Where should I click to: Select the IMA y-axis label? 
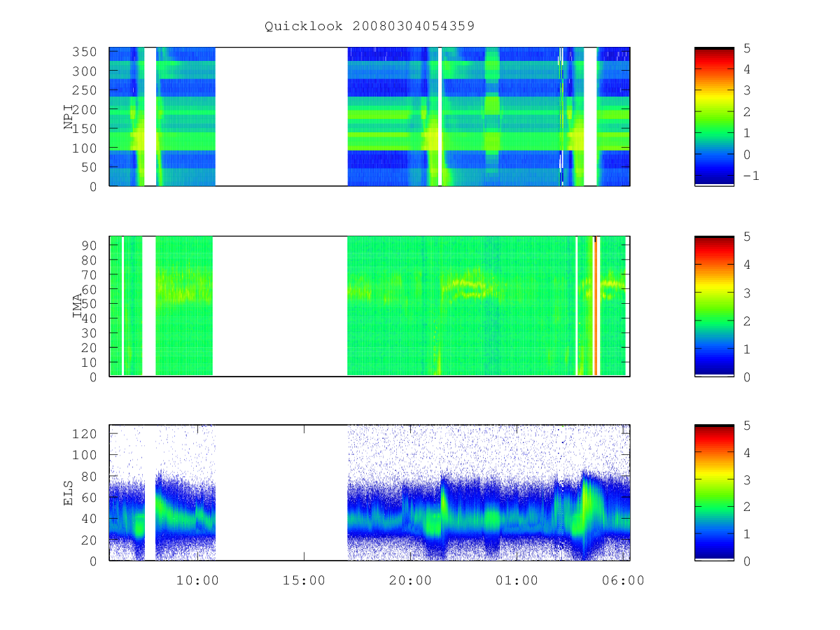[x=77, y=306]
